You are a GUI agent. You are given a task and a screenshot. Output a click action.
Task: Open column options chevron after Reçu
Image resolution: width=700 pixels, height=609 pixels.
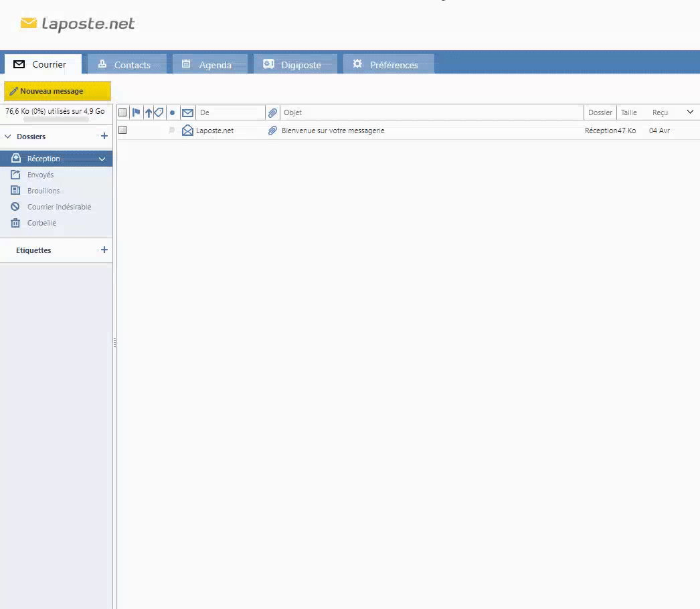point(690,112)
